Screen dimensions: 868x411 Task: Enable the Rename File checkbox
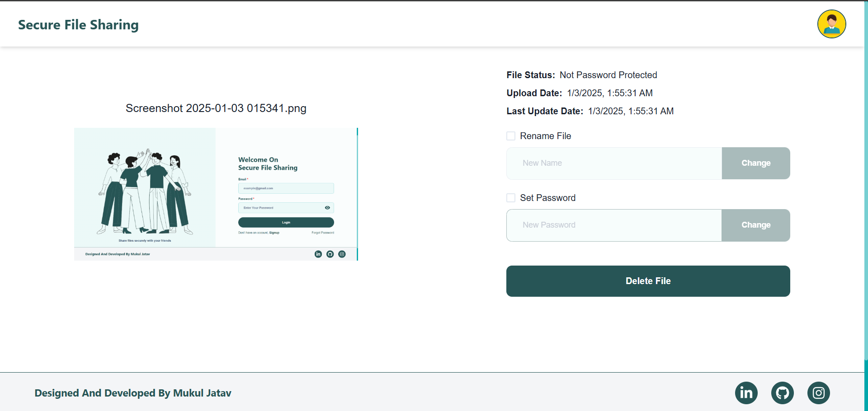point(511,136)
